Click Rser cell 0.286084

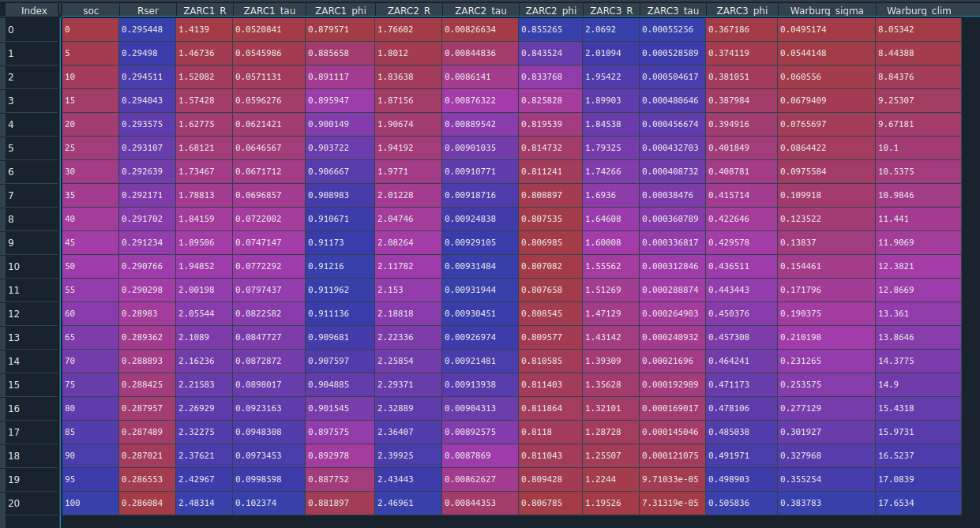tap(148, 504)
